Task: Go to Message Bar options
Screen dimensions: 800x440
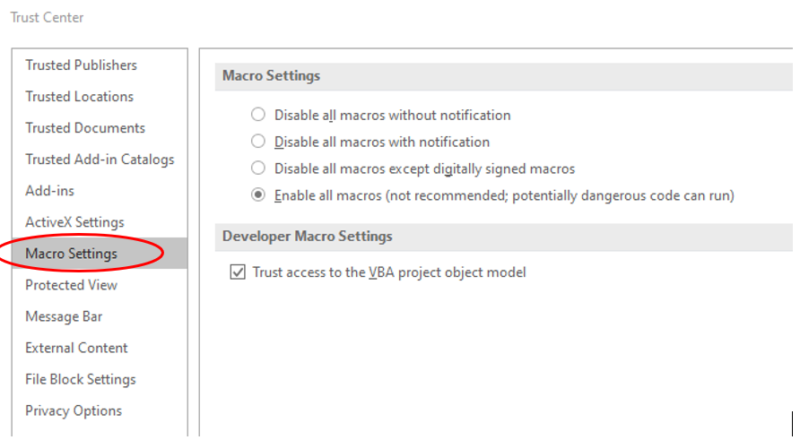Action: pos(64,317)
